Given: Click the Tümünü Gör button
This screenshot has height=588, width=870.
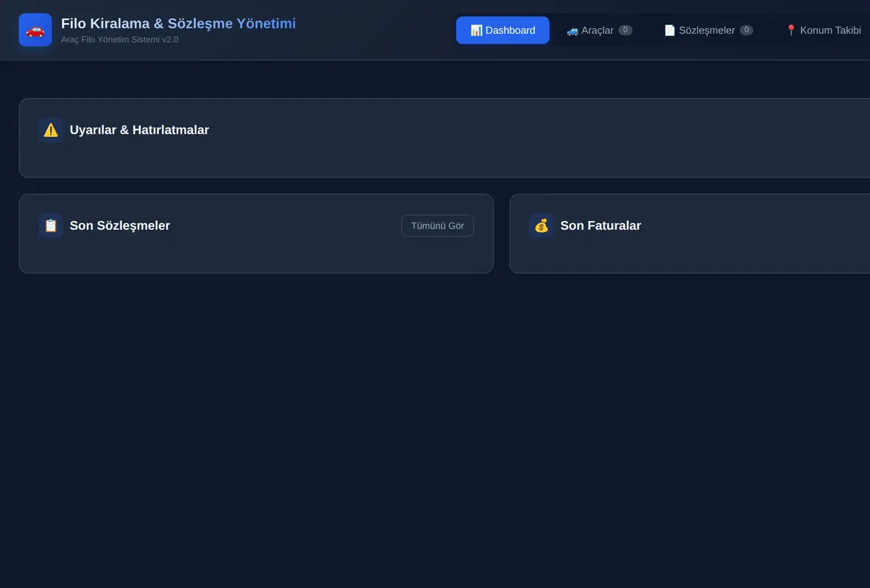Looking at the screenshot, I should [437, 225].
